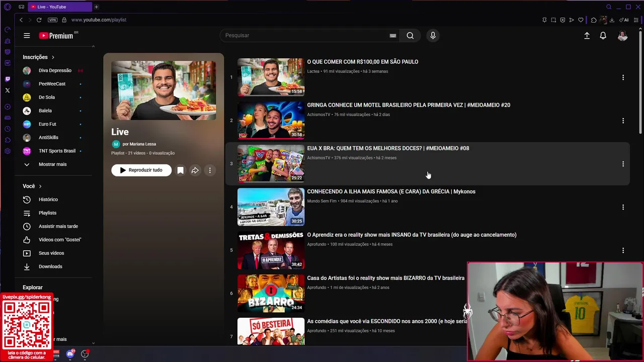Play Casa do Artistas BIZARRO thumbnail
The width and height of the screenshot is (644, 362).
(x=271, y=293)
